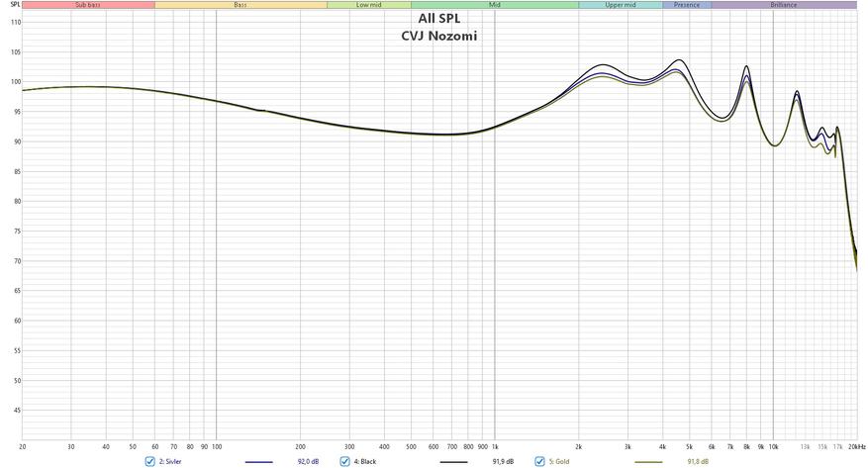Click the olive Gold trace line sample
The height and width of the screenshot is (468, 868).
click(649, 462)
